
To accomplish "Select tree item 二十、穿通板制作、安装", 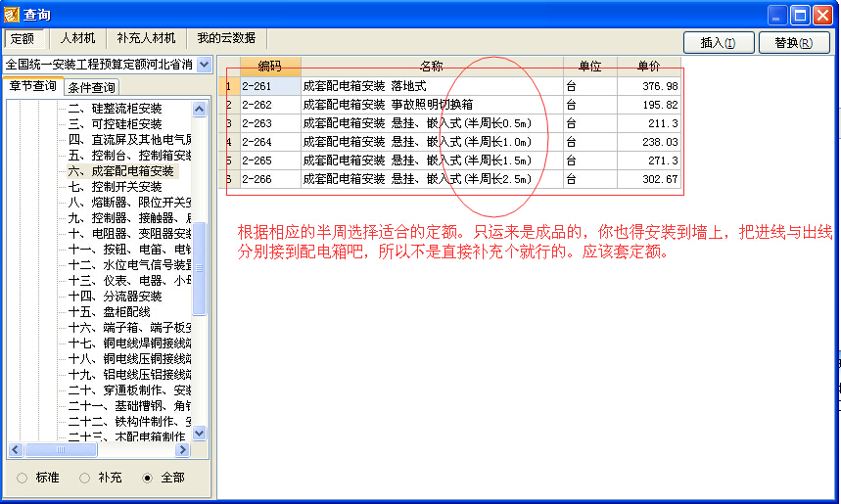I will 129,389.
